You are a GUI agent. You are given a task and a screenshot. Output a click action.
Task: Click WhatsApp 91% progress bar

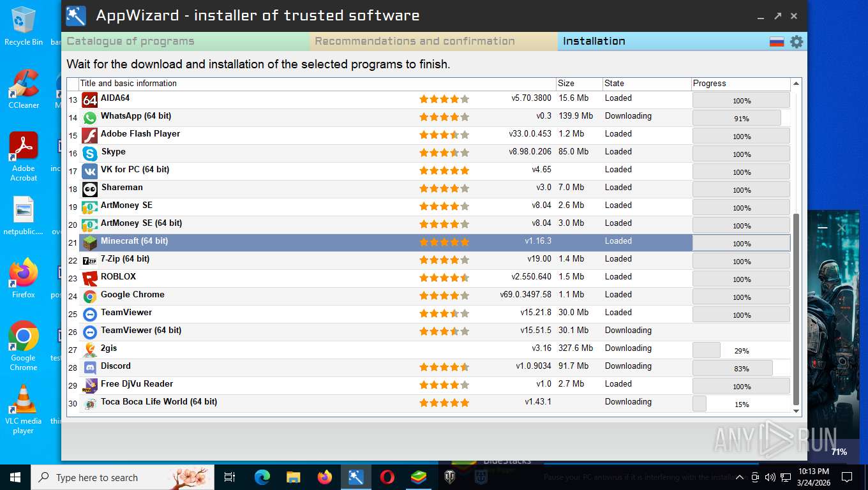point(741,118)
